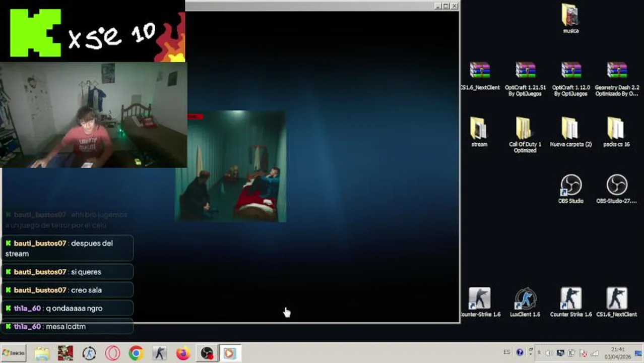
Task: Click chat message "si queres"
Action: click(x=67, y=272)
